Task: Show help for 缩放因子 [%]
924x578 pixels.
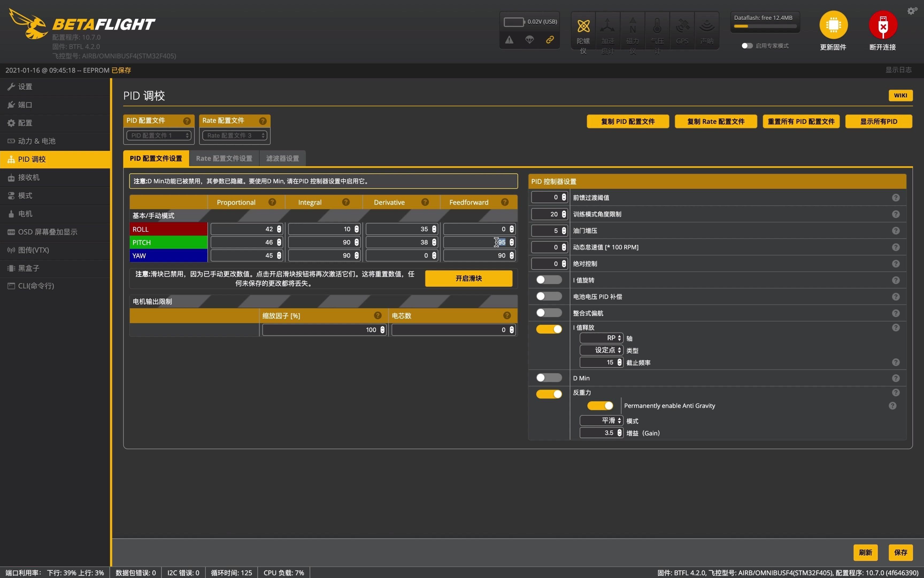Action: pos(378,315)
